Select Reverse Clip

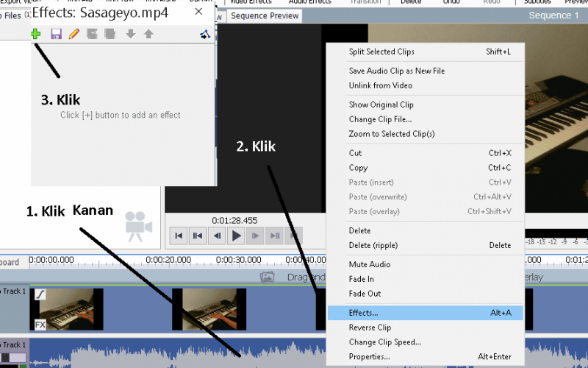(x=426, y=328)
